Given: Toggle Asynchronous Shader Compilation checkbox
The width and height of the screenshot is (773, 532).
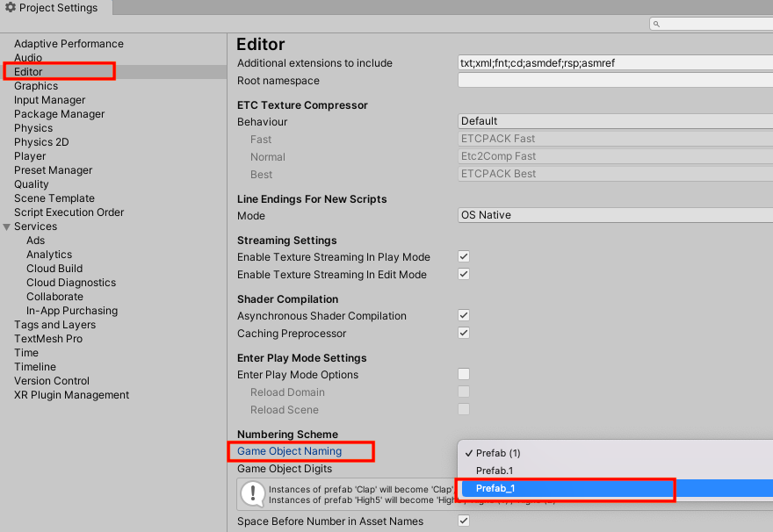Looking at the screenshot, I should click(x=464, y=316).
